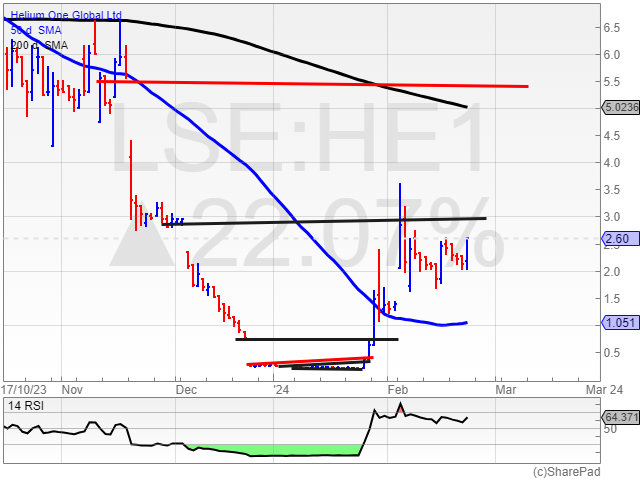
Task: Click the 2.0 price axis label
Action: (612, 271)
